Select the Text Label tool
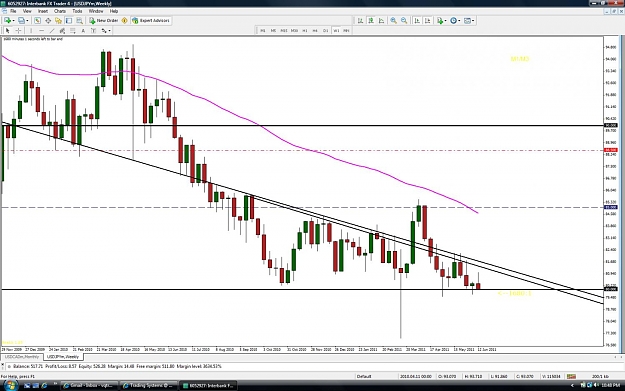The image size is (625, 391). pyautogui.click(x=93, y=31)
